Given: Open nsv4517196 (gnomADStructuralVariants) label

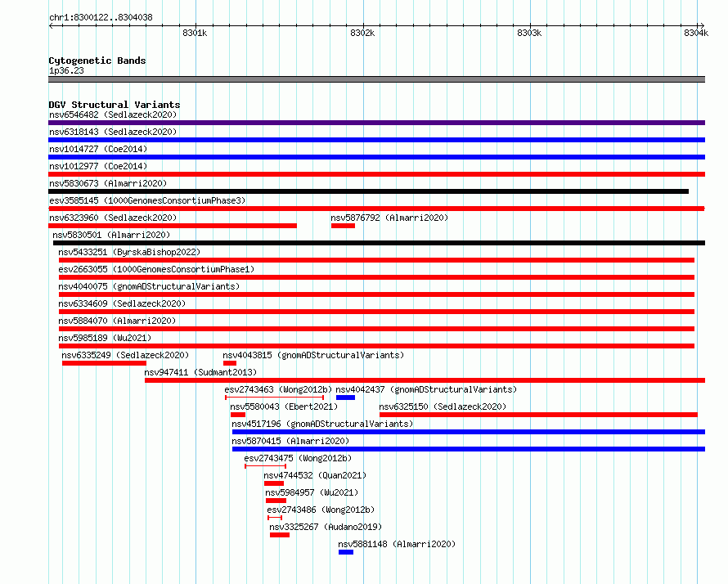Looking at the screenshot, I should pyautogui.click(x=322, y=424).
